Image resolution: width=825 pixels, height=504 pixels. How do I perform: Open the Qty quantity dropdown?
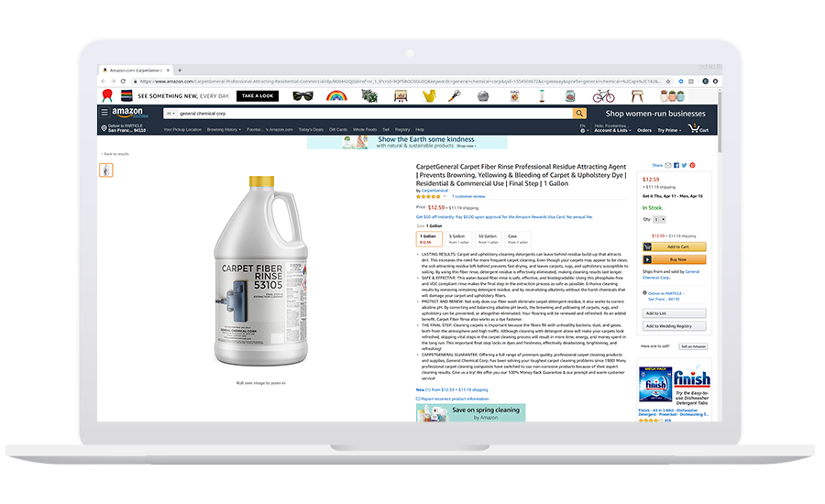(659, 219)
